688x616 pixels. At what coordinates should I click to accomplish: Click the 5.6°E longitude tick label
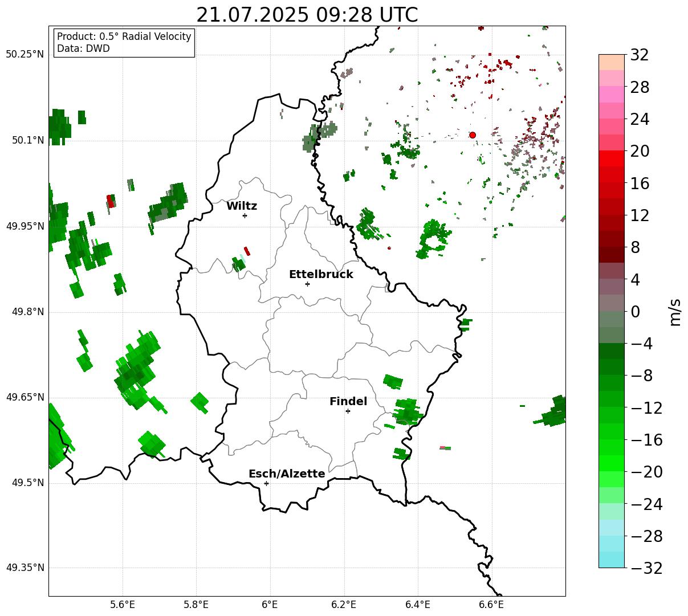[123, 605]
